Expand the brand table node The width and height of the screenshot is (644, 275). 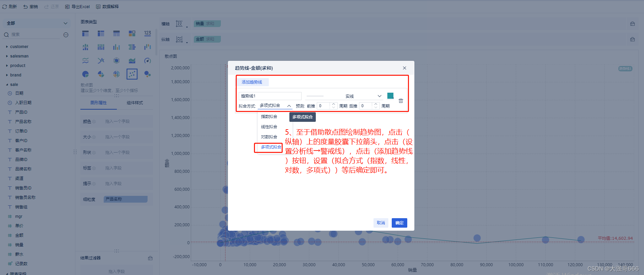(x=7, y=75)
